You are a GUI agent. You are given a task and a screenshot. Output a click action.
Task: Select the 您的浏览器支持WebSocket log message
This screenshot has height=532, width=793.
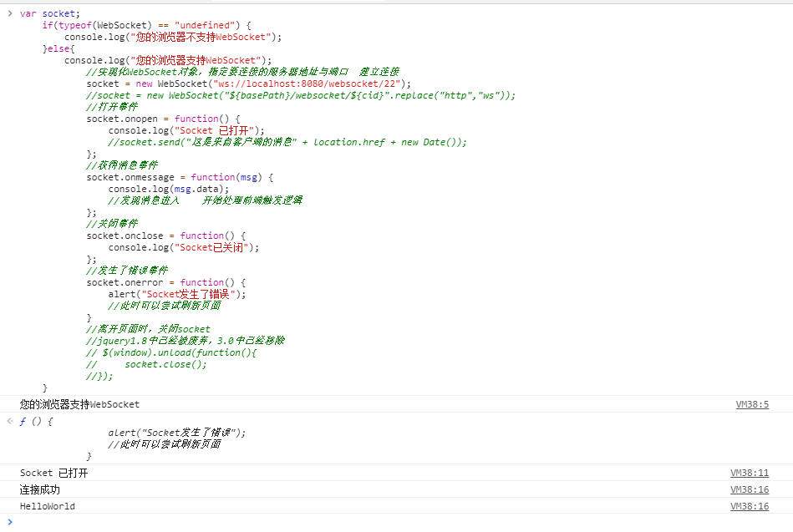(x=79, y=403)
